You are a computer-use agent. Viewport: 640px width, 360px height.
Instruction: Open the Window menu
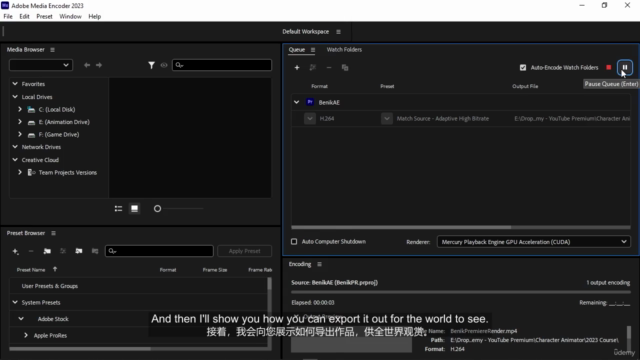point(70,16)
